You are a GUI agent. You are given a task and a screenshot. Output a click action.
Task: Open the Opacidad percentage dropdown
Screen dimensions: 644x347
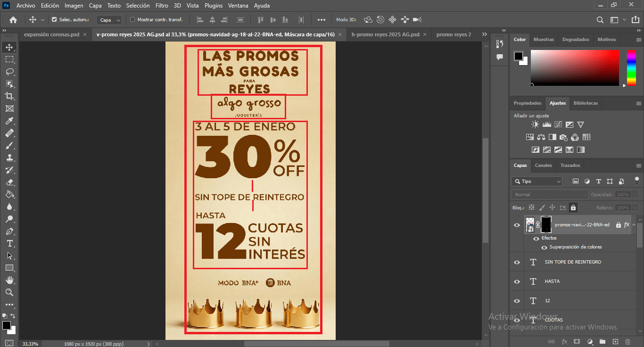(636, 194)
